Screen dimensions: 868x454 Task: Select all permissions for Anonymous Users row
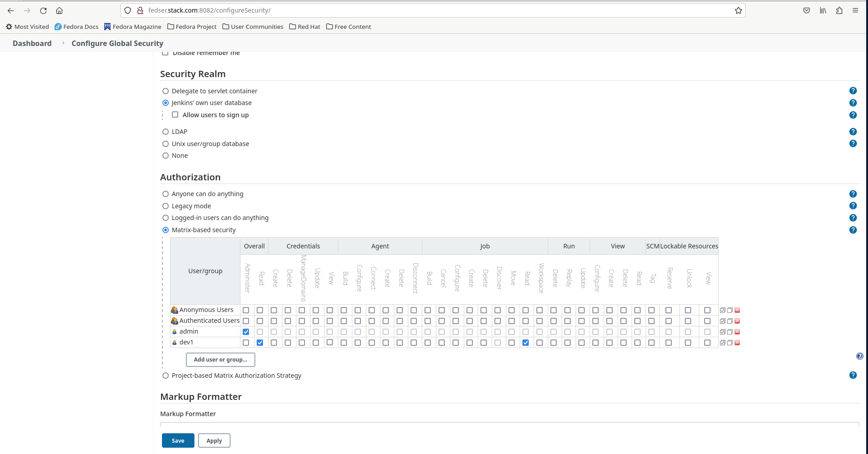(722, 310)
